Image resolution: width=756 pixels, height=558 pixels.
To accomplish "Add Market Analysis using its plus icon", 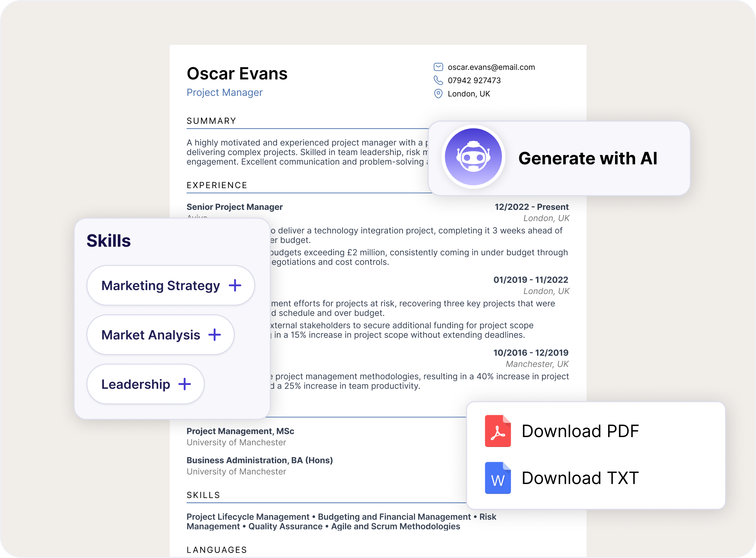I will pyautogui.click(x=215, y=335).
